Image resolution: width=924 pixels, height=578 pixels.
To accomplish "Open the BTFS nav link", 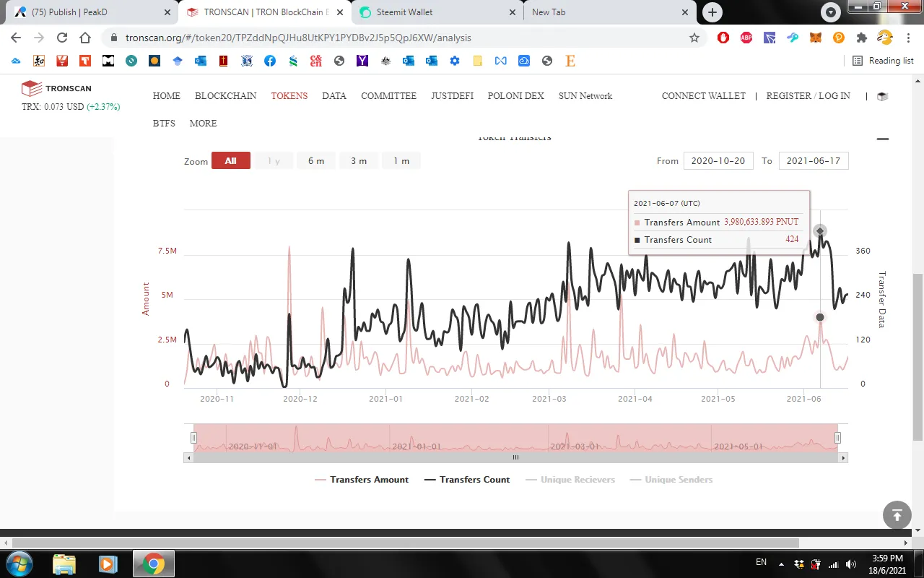I will (164, 124).
